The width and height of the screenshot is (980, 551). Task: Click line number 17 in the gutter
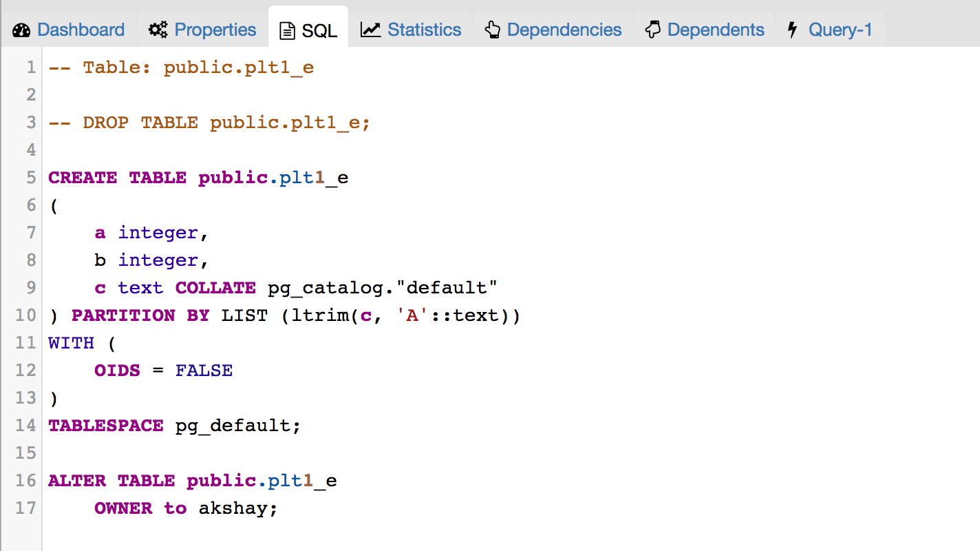(25, 508)
